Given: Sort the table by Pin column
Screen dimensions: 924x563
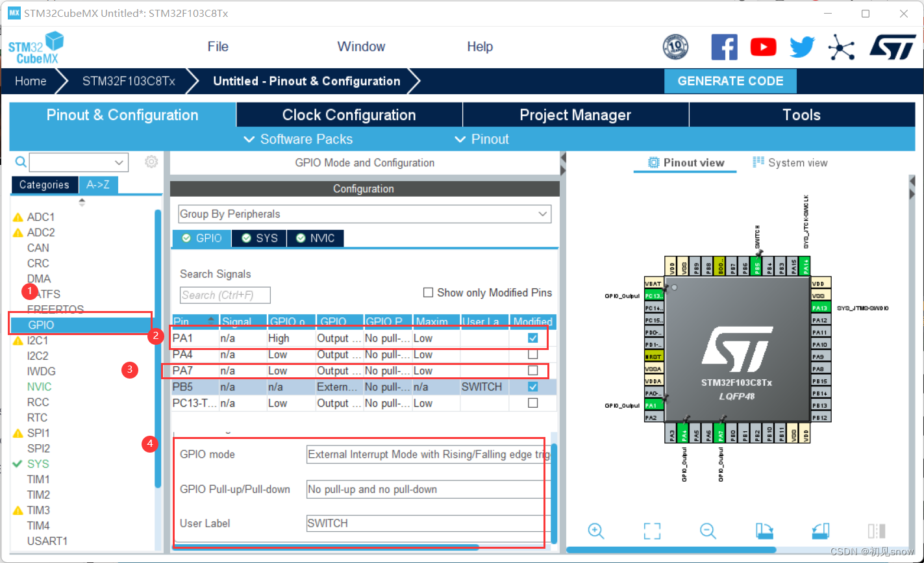Looking at the screenshot, I should 194,321.
